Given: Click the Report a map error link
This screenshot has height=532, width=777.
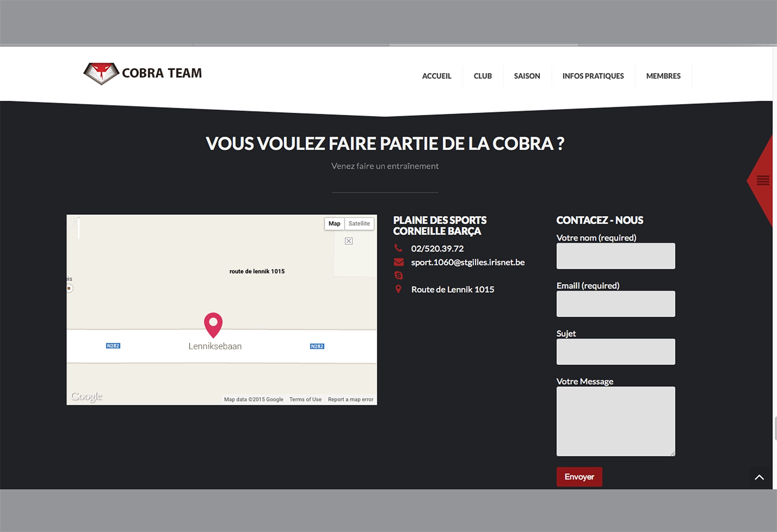Looking at the screenshot, I should tap(350, 400).
